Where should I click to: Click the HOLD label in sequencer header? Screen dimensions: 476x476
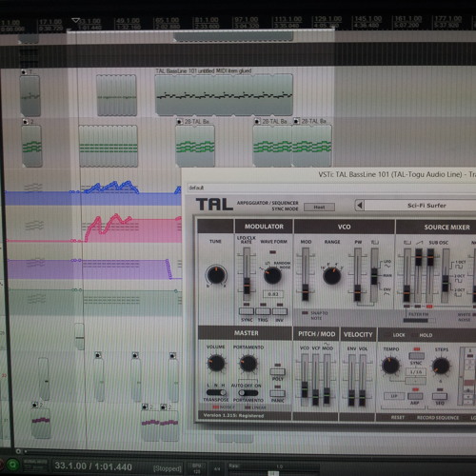pos(426,335)
